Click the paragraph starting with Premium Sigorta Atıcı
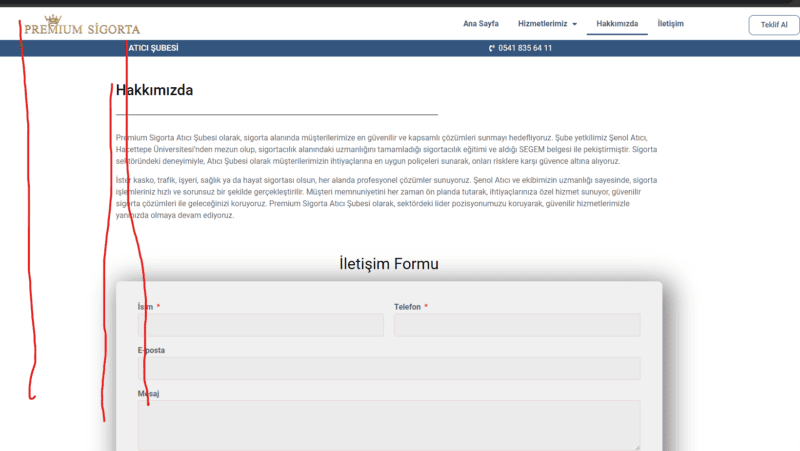The width and height of the screenshot is (800, 451). pyautogui.click(x=387, y=148)
